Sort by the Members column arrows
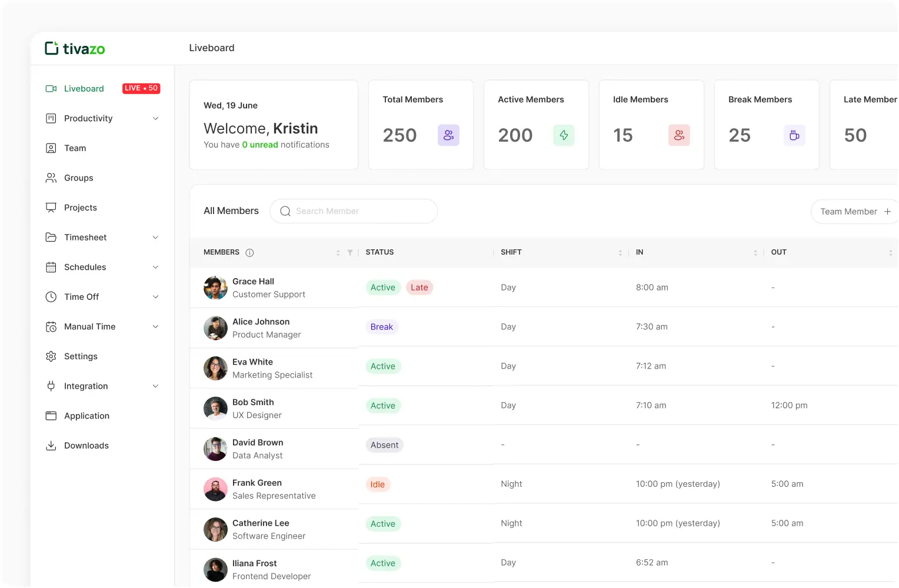899x588 pixels. [338, 253]
